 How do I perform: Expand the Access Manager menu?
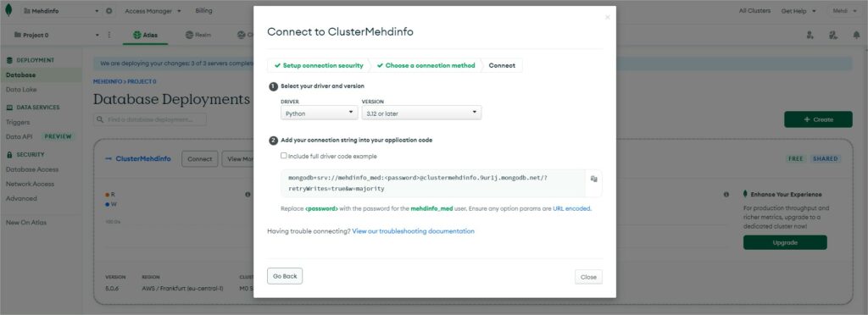153,11
